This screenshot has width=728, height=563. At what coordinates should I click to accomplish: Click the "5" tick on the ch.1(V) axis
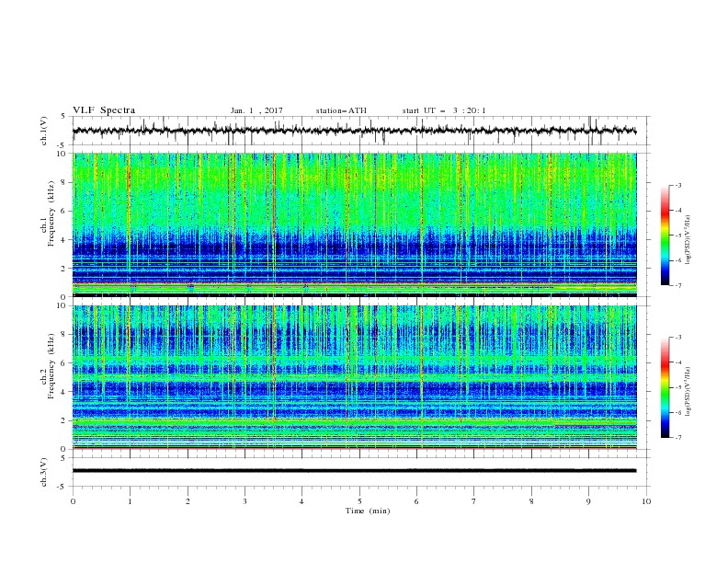64,117
